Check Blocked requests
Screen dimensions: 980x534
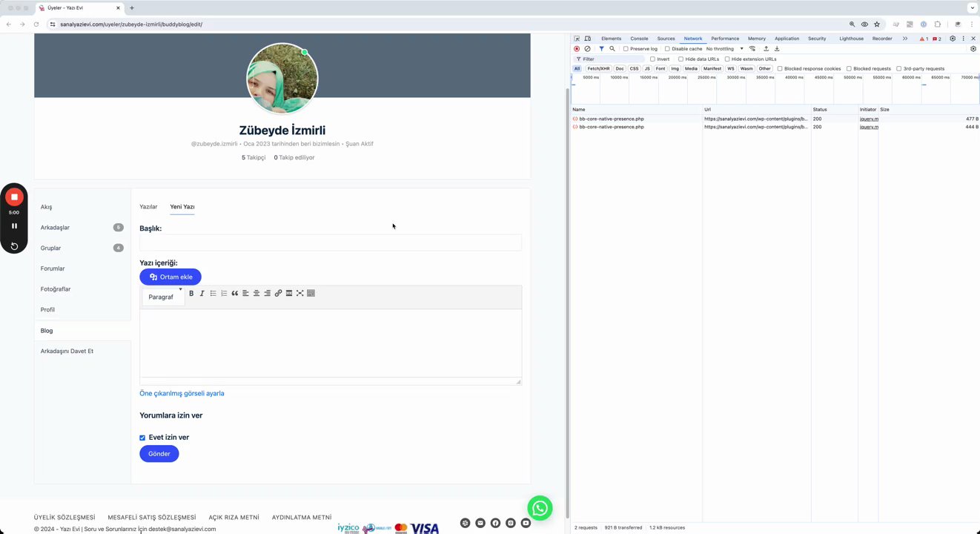[x=849, y=69]
